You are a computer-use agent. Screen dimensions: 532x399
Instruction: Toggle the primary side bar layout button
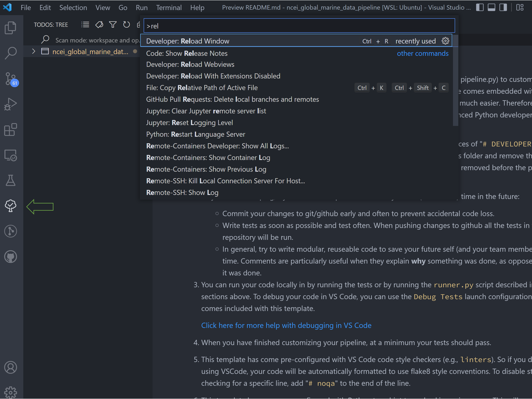click(480, 7)
